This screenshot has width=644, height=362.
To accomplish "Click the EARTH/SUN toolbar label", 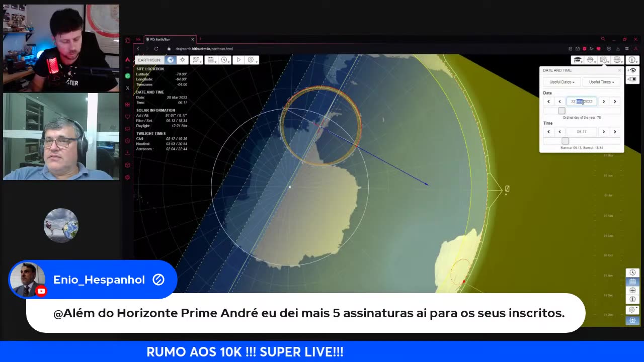I will click(149, 60).
